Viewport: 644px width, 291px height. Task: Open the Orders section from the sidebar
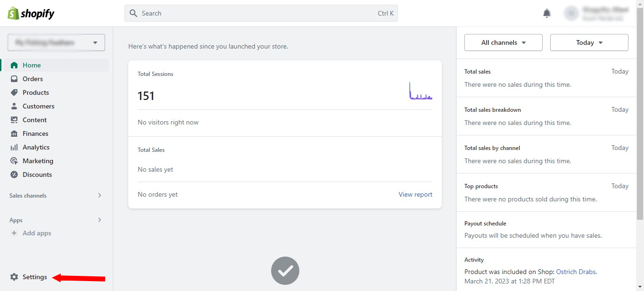[33, 78]
